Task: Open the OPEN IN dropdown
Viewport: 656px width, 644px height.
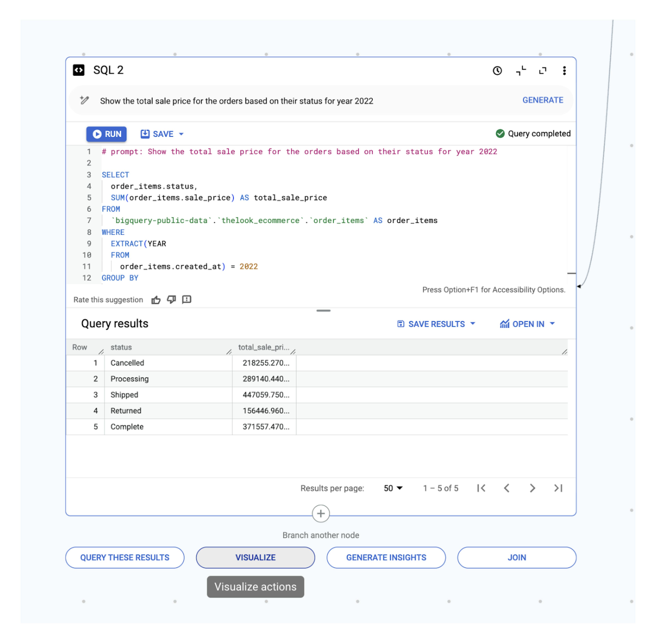Action: (527, 324)
